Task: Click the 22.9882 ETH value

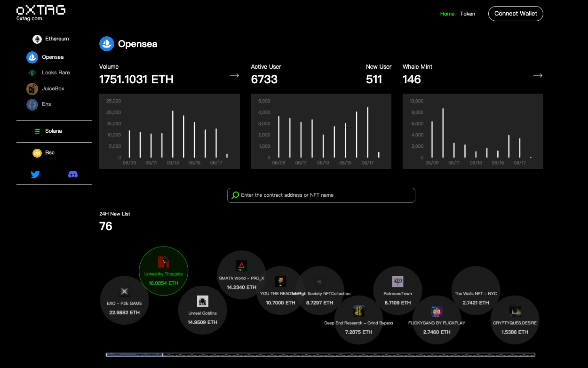Action: coord(124,312)
